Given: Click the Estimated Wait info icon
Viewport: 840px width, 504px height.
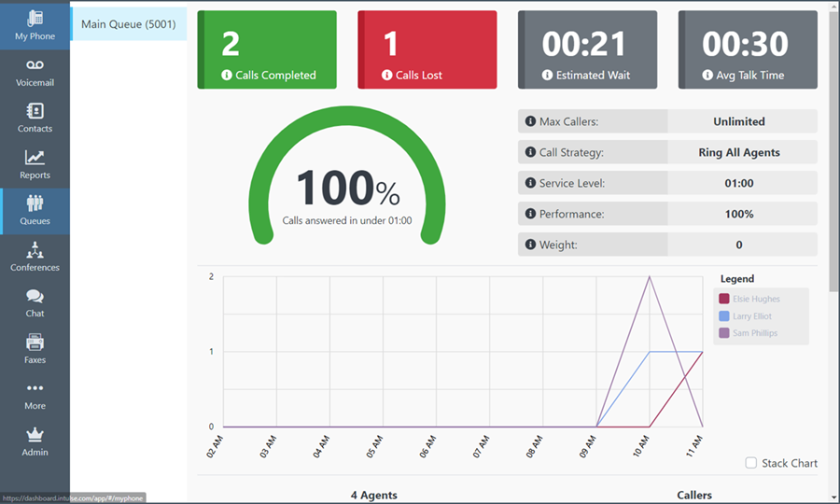Looking at the screenshot, I should pyautogui.click(x=548, y=75).
